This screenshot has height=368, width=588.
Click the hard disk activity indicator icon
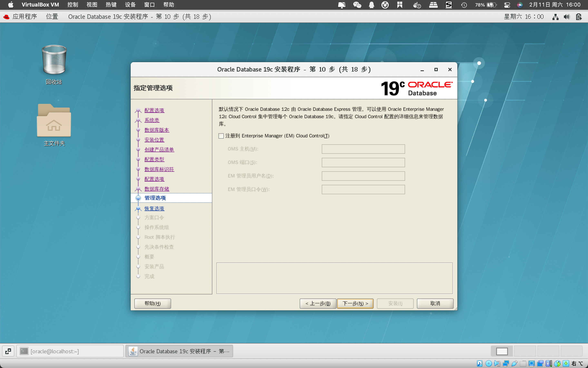coord(479,363)
